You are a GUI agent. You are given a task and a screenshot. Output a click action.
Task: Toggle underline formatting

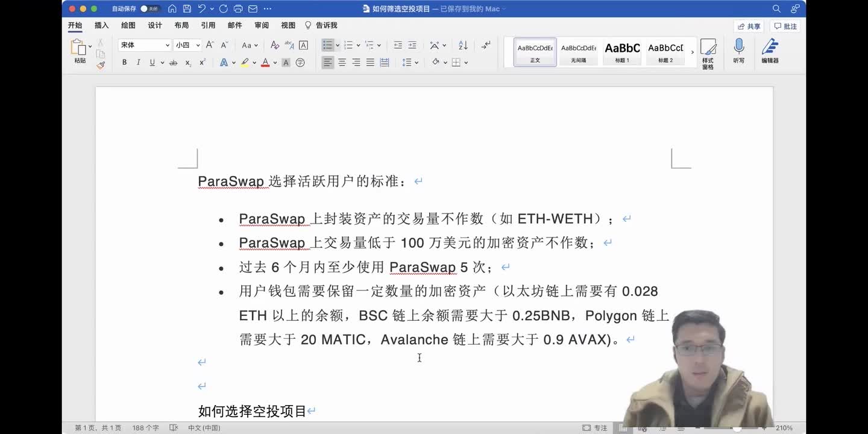(x=153, y=63)
